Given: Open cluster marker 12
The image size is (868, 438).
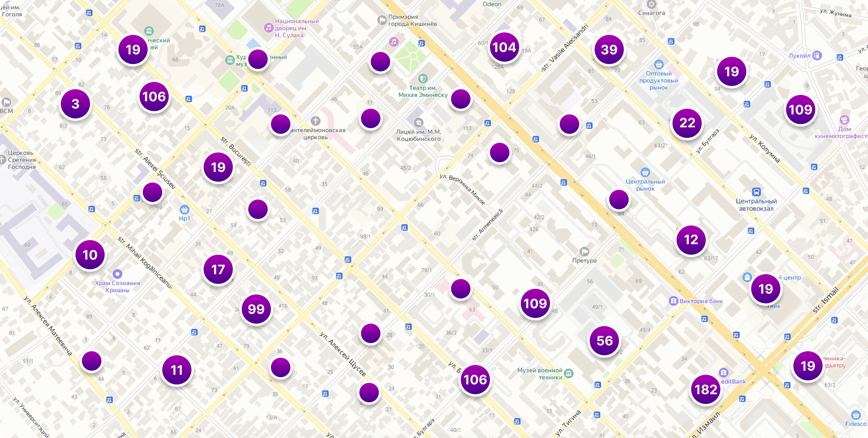Looking at the screenshot, I should 691,240.
